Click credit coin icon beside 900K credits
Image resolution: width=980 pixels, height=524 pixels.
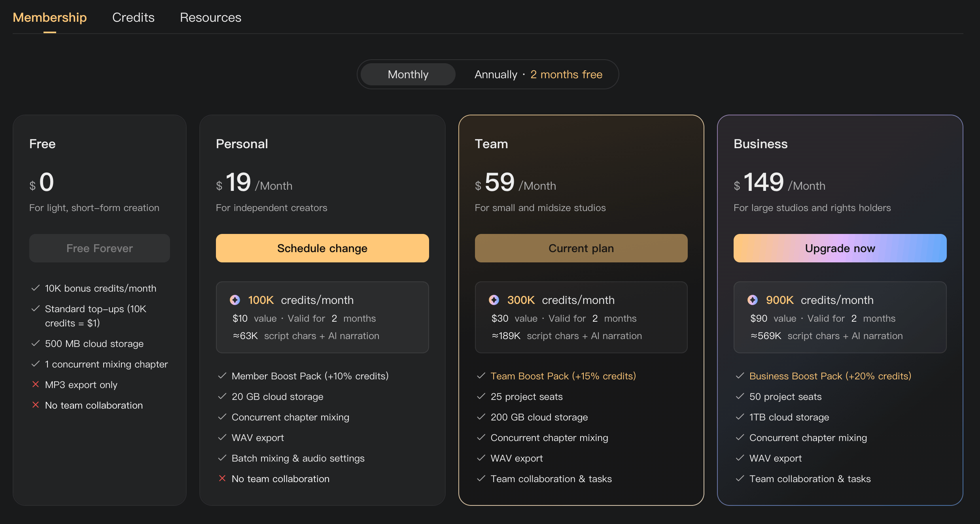tap(753, 300)
